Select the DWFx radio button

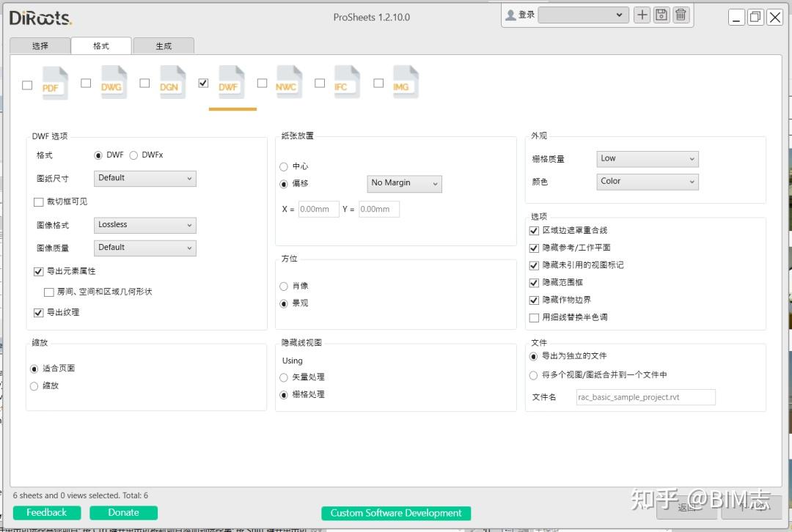(133, 155)
